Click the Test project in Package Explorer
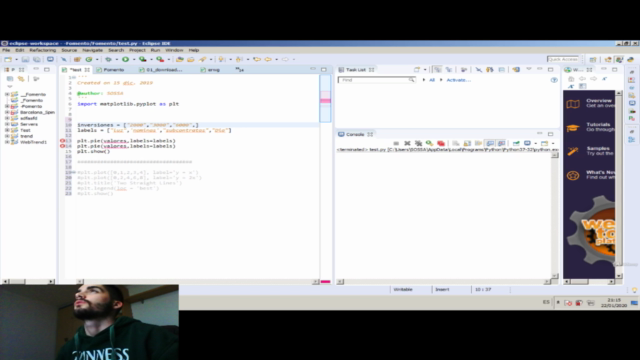The height and width of the screenshot is (360, 640). click(25, 130)
